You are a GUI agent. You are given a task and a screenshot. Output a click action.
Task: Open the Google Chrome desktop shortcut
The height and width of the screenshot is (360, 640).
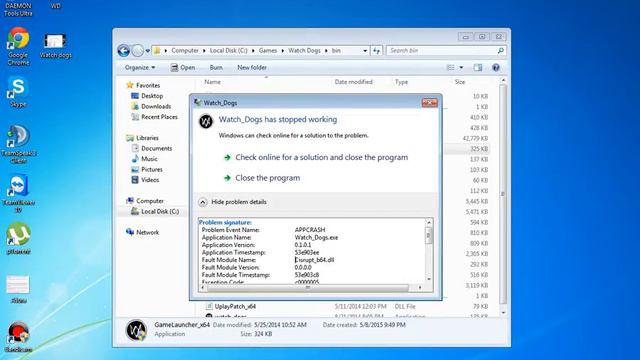[x=18, y=46]
